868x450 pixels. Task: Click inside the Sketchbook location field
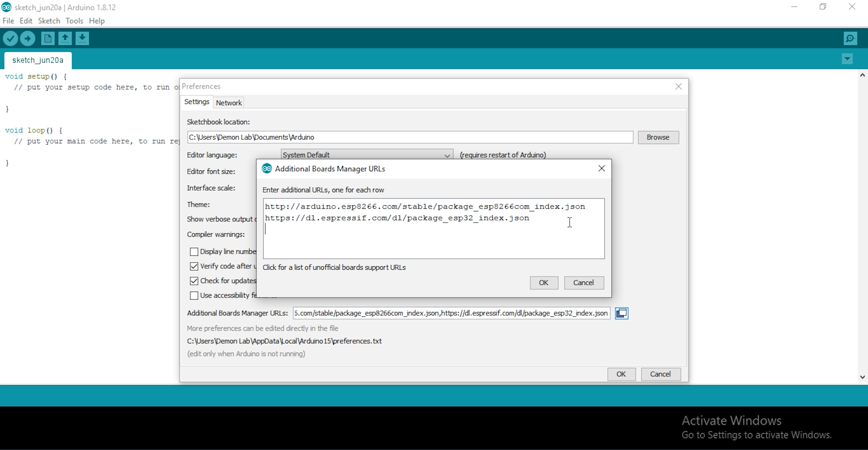(410, 137)
